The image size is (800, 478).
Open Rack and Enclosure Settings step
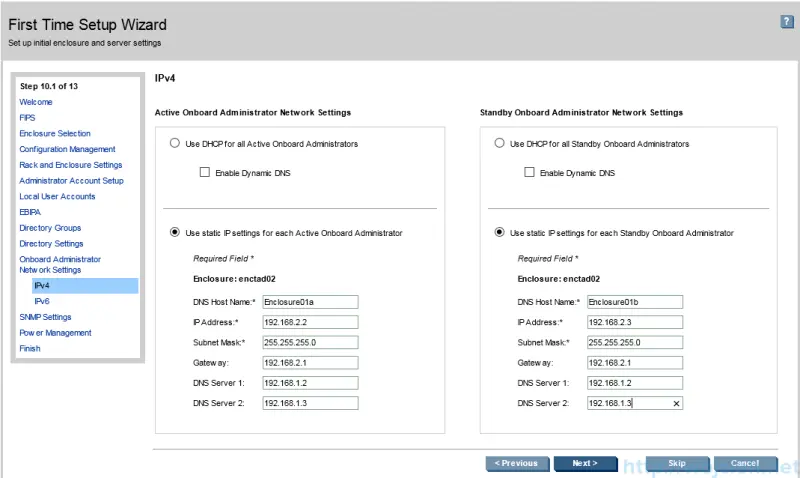tap(70, 165)
